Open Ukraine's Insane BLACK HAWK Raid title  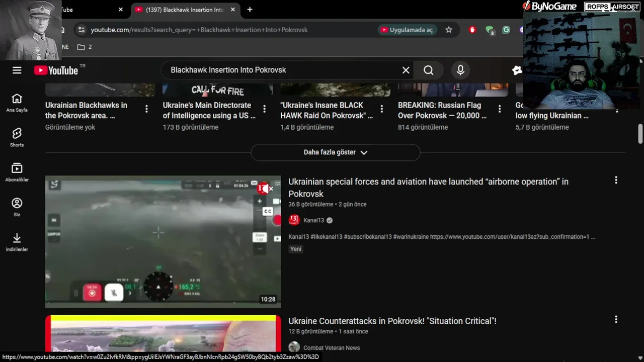[327, 110]
